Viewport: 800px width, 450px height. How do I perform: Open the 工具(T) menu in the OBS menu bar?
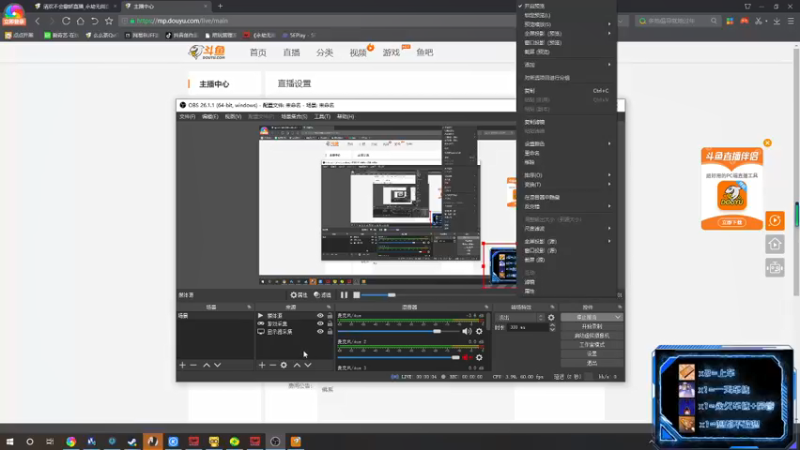click(322, 116)
